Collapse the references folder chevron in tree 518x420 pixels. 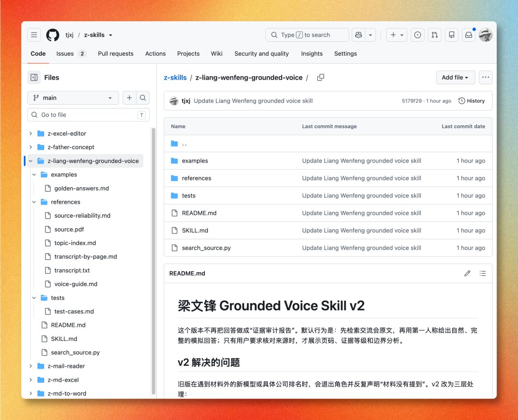point(34,202)
